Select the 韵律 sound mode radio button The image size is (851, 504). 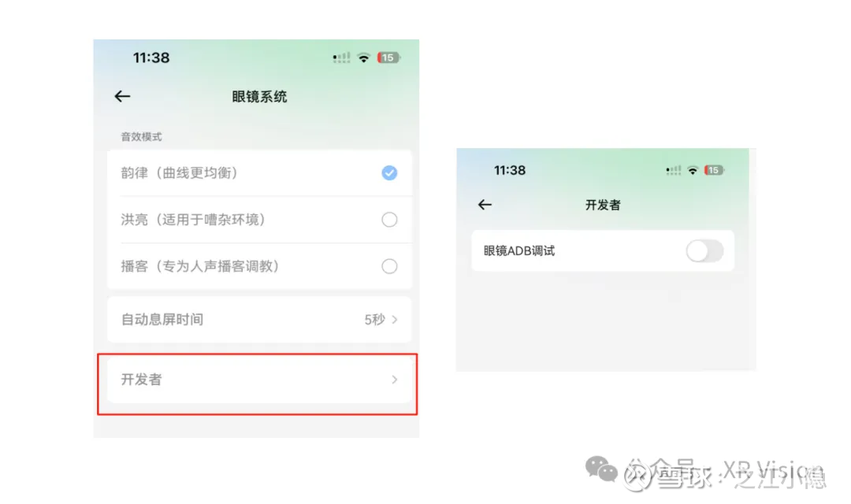coord(389,172)
